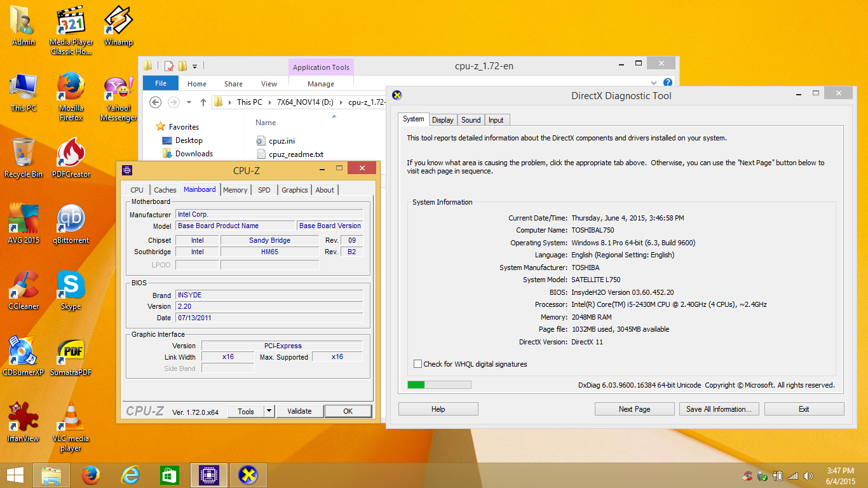Screen dimensions: 868x488
Task: Launch VLC media player desktop shortcut
Action: coord(71,427)
